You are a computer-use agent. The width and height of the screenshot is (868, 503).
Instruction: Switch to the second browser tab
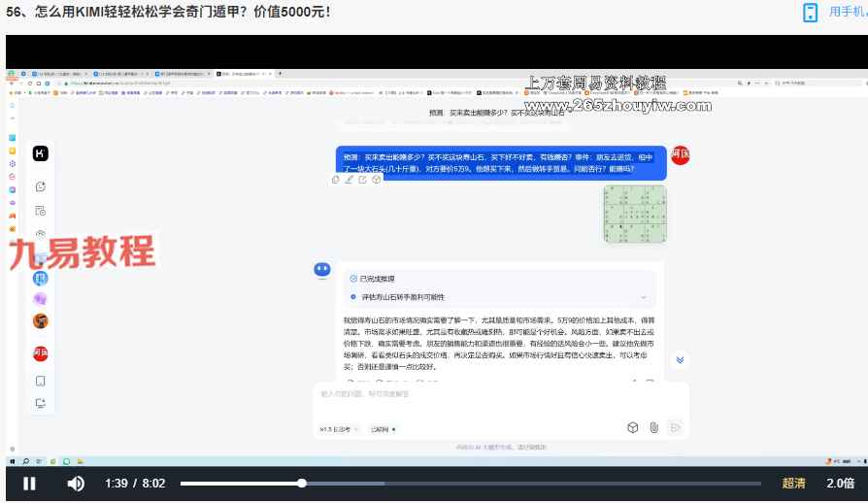click(121, 74)
